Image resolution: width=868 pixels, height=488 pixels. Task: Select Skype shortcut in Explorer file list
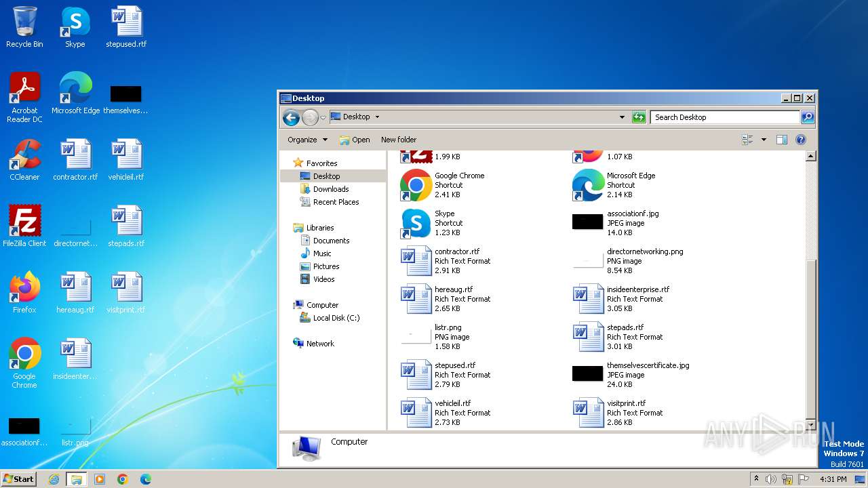[432, 223]
